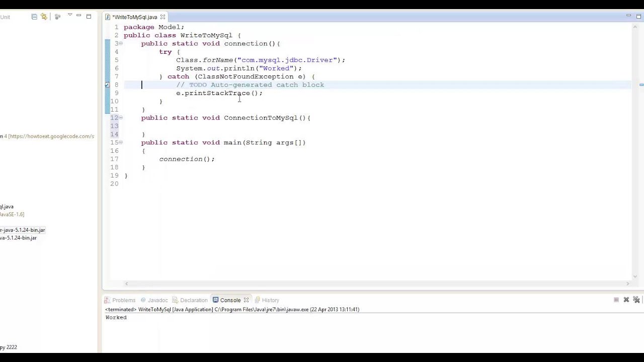Viewport: 644px width, 362px height.
Task: Click the editor horizontal scrollbar left arrow
Action: pos(126,284)
